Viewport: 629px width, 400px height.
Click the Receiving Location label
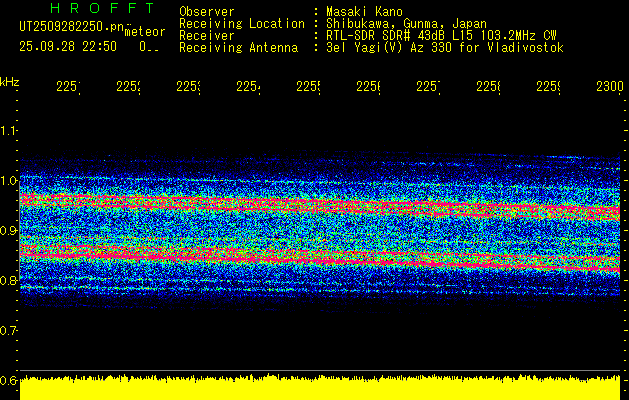pos(242,24)
